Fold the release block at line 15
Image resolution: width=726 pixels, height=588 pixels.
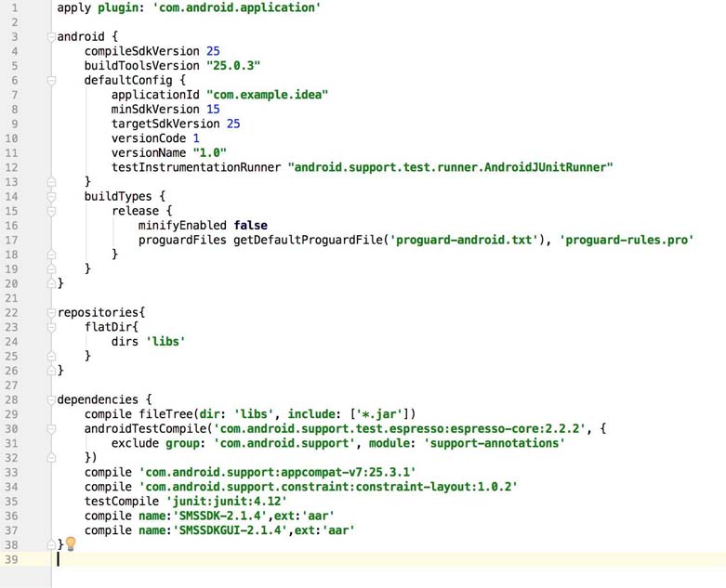pyautogui.click(x=51, y=212)
